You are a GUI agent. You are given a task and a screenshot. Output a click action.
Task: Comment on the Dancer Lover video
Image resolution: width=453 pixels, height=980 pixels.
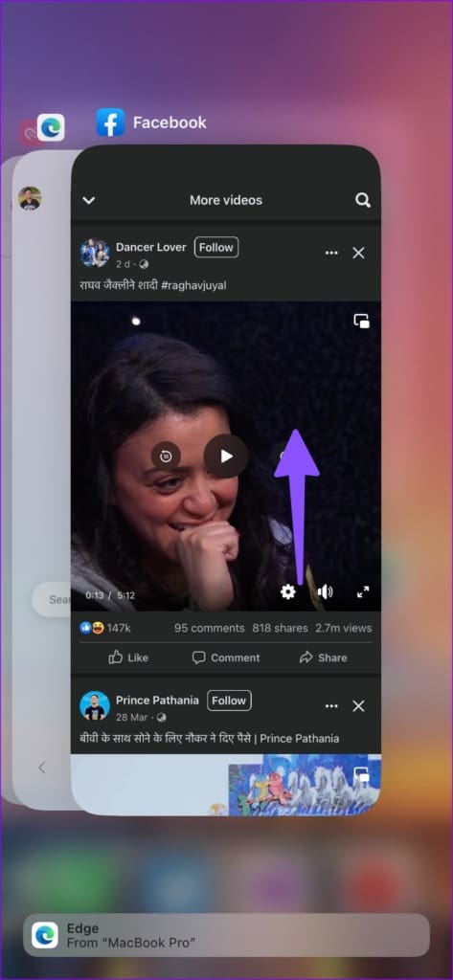coord(226,657)
